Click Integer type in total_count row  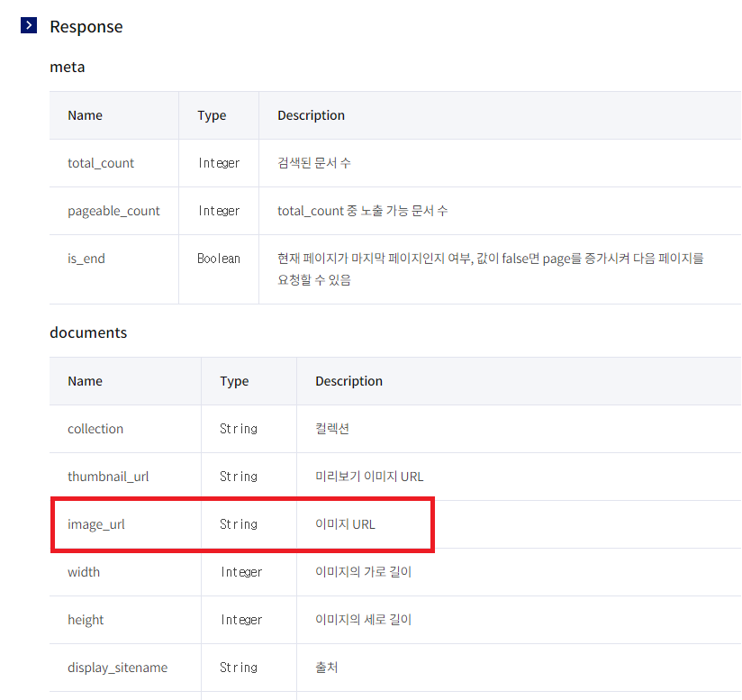click(x=219, y=163)
